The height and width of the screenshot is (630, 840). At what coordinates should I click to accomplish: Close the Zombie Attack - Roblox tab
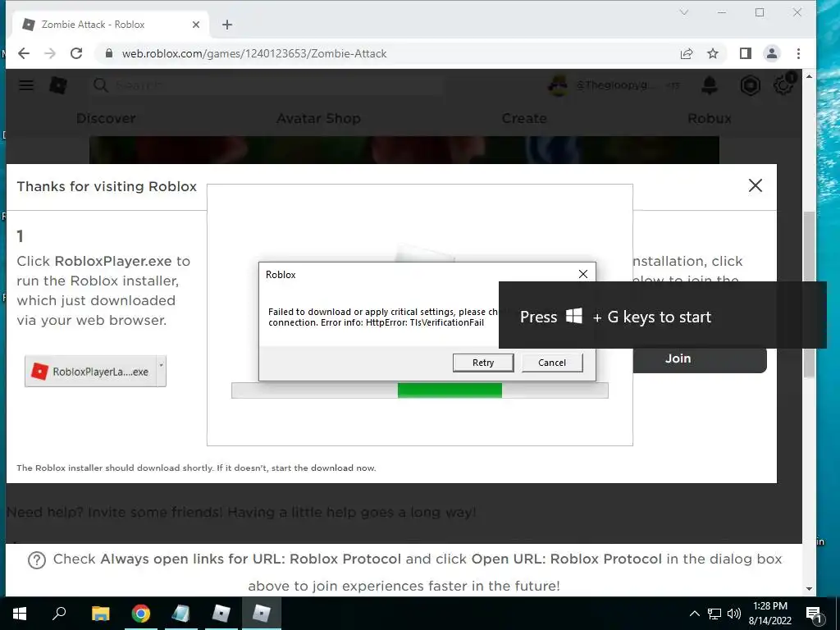tap(195, 25)
